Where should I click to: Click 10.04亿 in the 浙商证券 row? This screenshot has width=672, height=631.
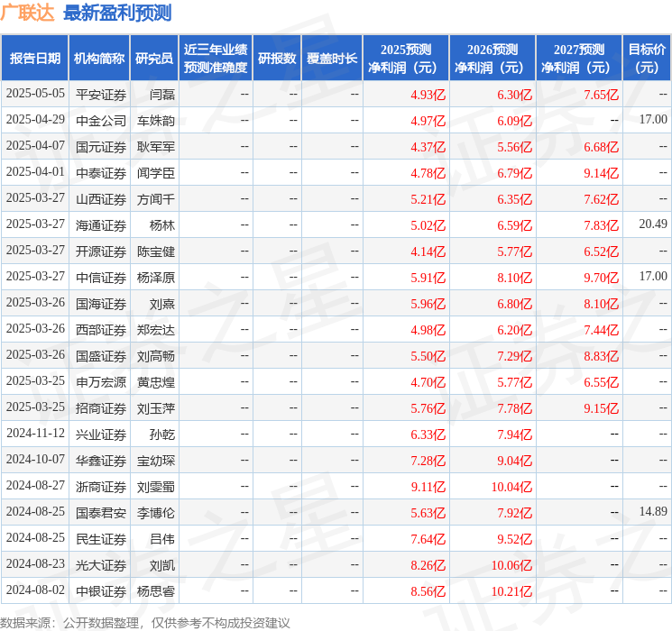tap(511, 487)
